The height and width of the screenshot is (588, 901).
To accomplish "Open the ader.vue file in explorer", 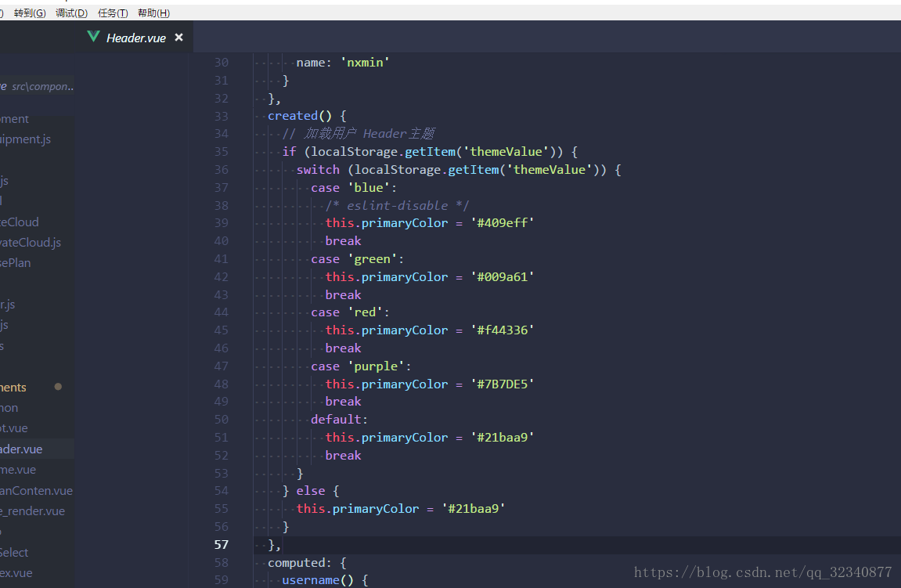I will pyautogui.click(x=21, y=449).
